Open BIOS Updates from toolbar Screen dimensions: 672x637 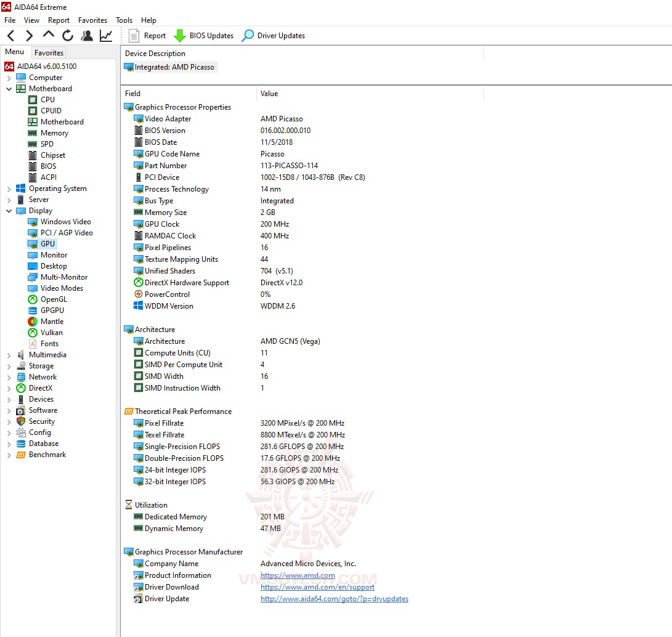pos(204,36)
